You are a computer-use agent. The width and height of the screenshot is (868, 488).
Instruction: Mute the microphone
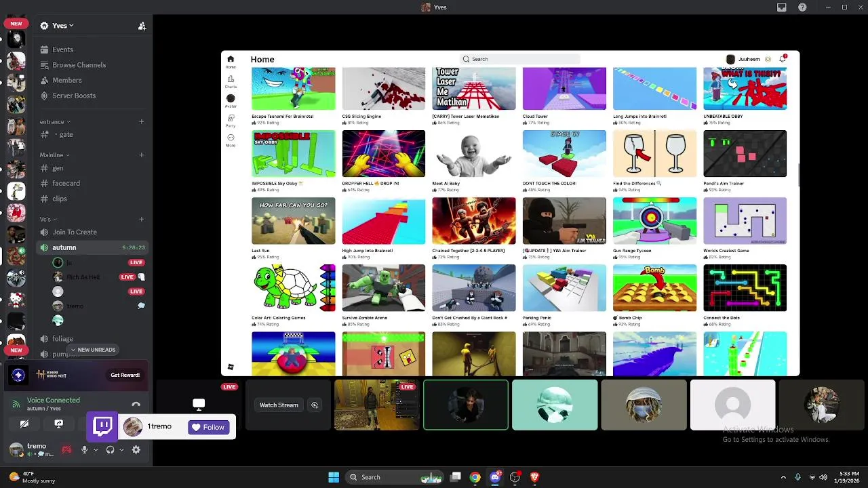[x=85, y=449]
